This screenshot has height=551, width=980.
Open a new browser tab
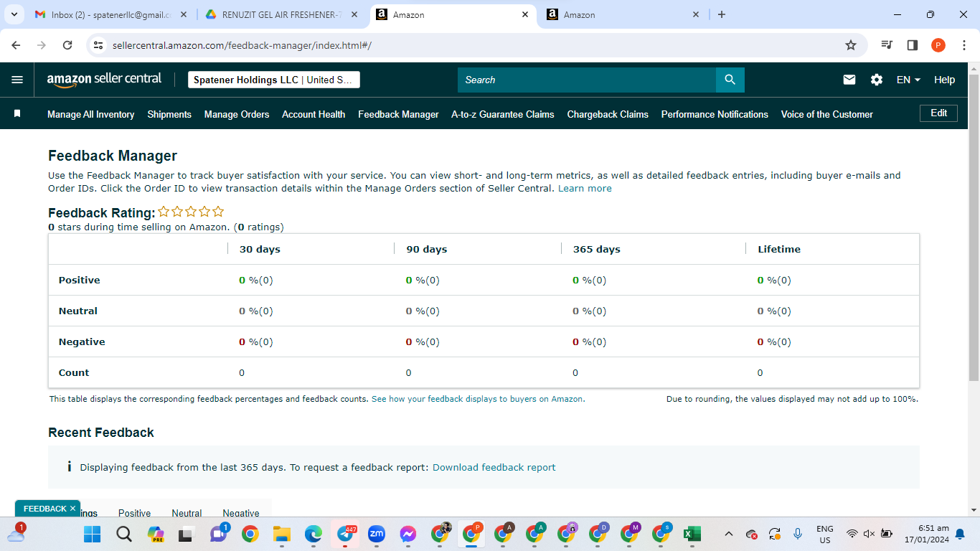click(x=722, y=14)
